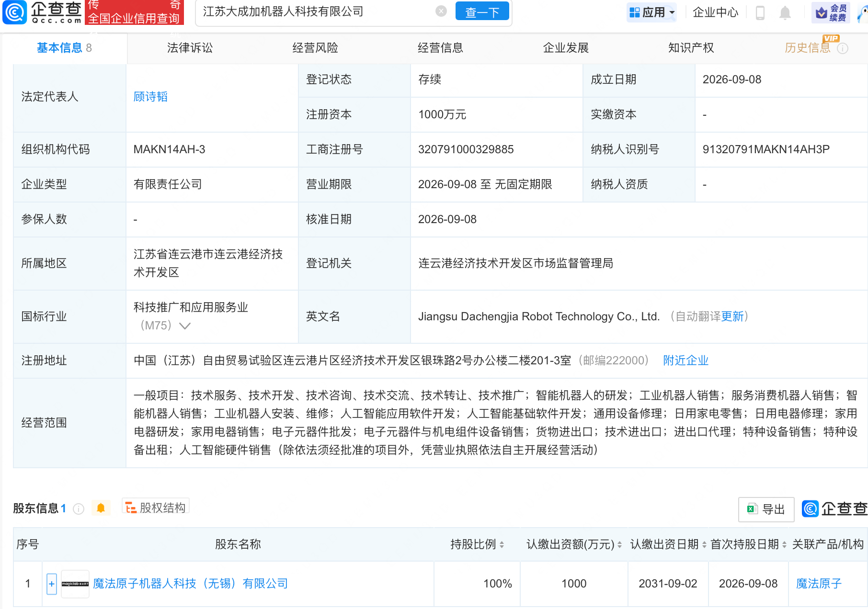Click the magiclab shareholder logo thumbnail

pos(75,584)
